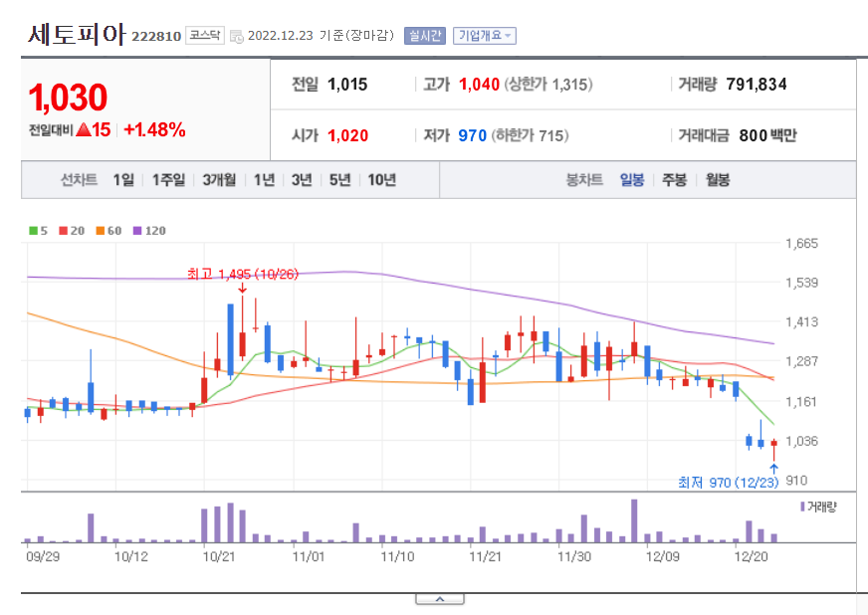
Task: Click the 09/29 date label on x-axis
Action: click(x=43, y=556)
